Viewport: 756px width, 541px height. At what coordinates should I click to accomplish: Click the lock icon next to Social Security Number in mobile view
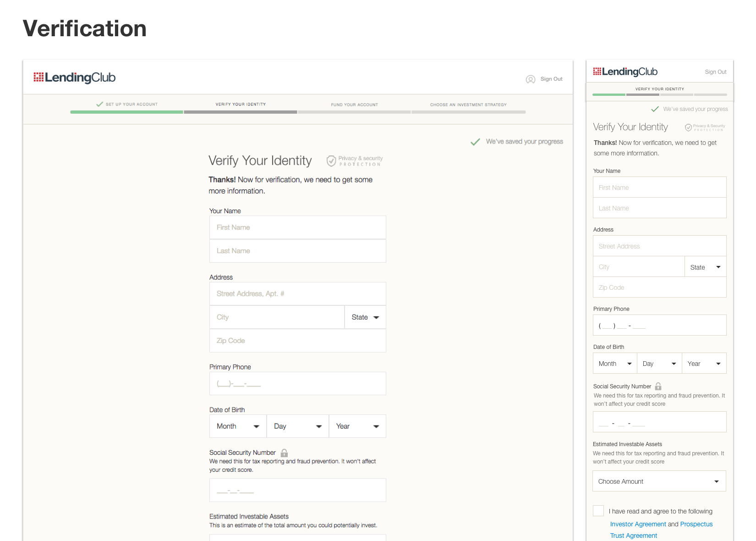tap(658, 386)
